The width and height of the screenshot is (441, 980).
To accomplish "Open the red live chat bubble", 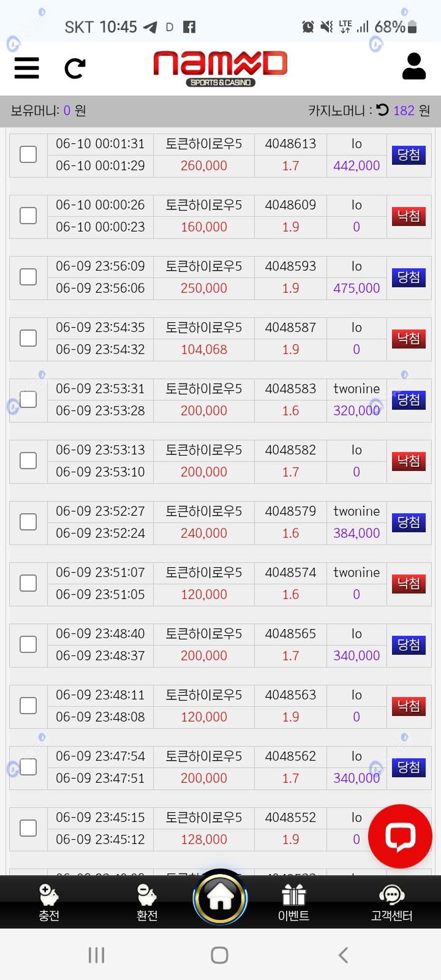I will (x=400, y=835).
